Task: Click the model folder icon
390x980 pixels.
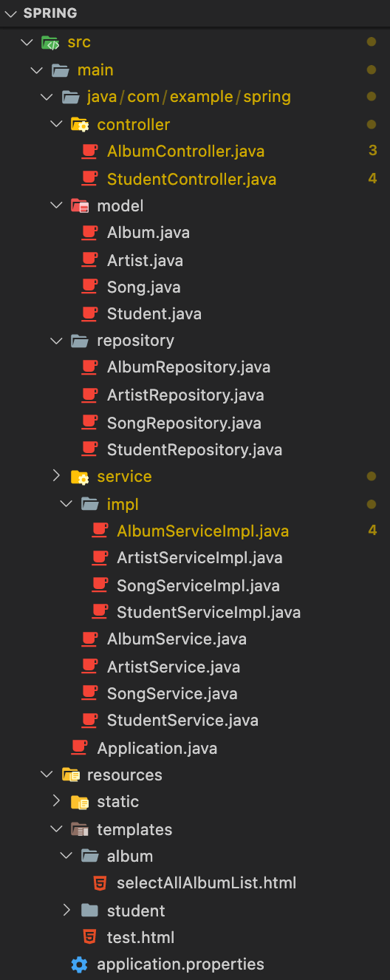Action: 79,205
